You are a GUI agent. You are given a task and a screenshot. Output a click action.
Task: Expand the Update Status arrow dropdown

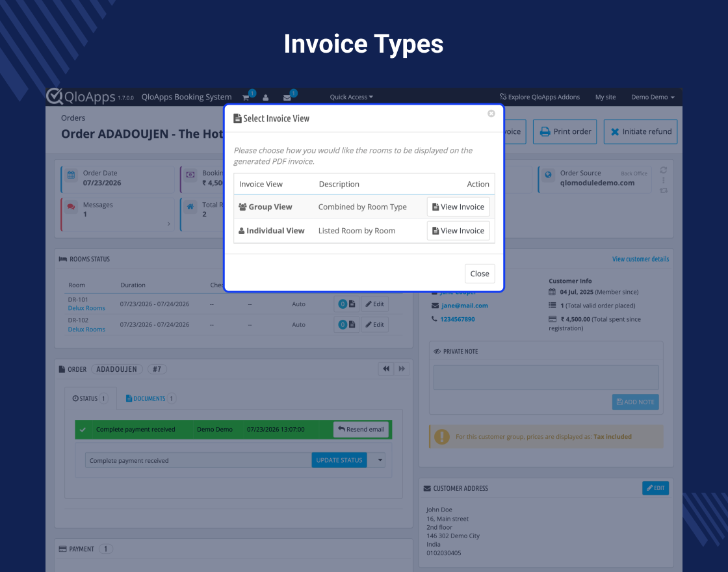380,460
